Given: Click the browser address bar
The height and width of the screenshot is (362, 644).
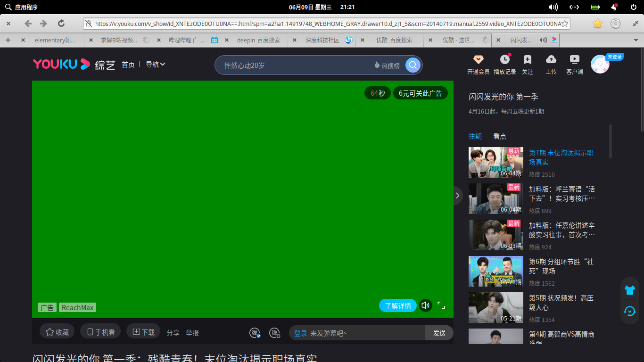Looking at the screenshot, I should coord(327,24).
